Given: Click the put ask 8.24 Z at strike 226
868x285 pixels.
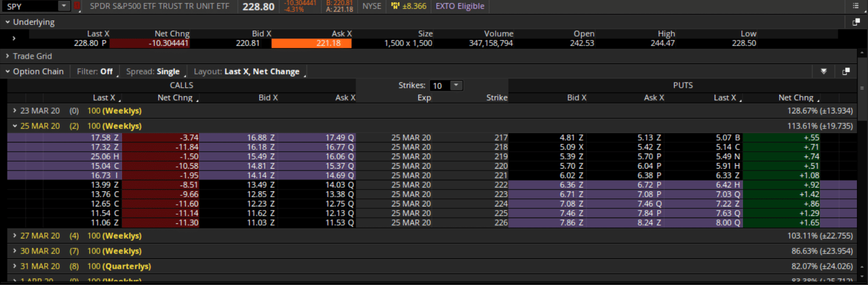Looking at the screenshot, I should coord(650,223).
